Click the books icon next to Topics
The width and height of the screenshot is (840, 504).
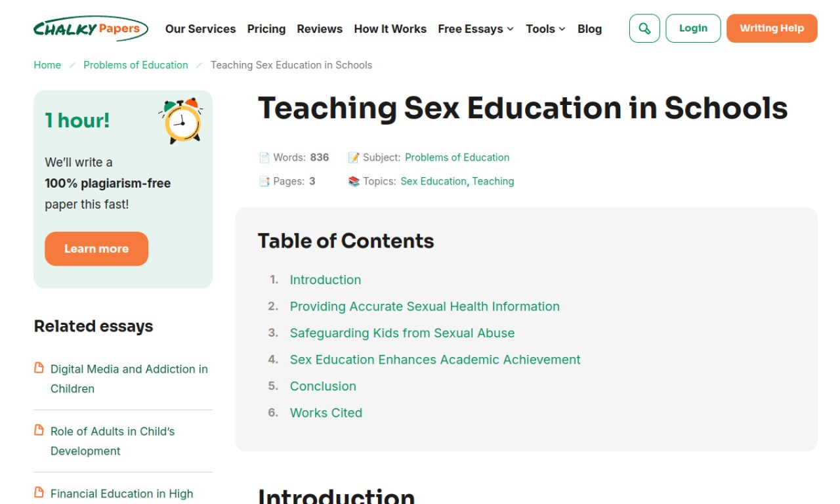click(354, 182)
